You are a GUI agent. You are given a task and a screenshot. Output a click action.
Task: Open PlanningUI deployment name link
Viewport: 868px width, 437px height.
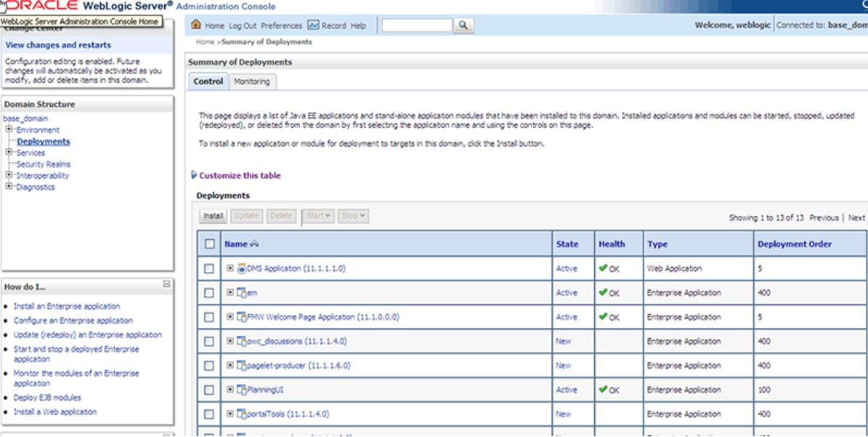click(x=265, y=390)
